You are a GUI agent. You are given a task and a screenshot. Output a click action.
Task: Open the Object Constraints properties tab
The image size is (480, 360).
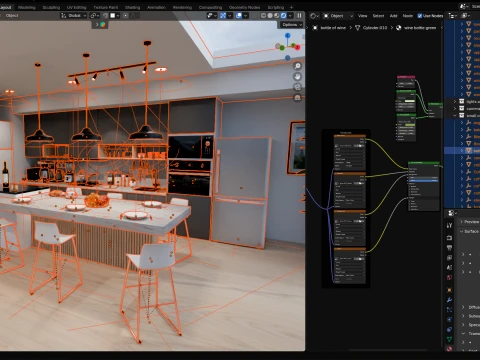[449, 329]
